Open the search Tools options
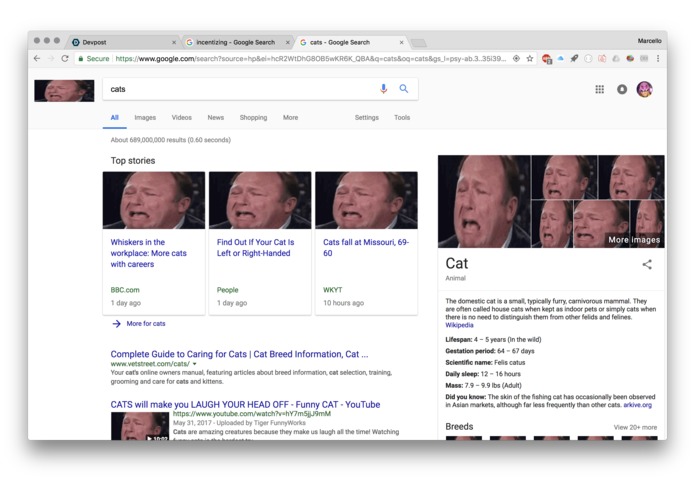 click(402, 117)
